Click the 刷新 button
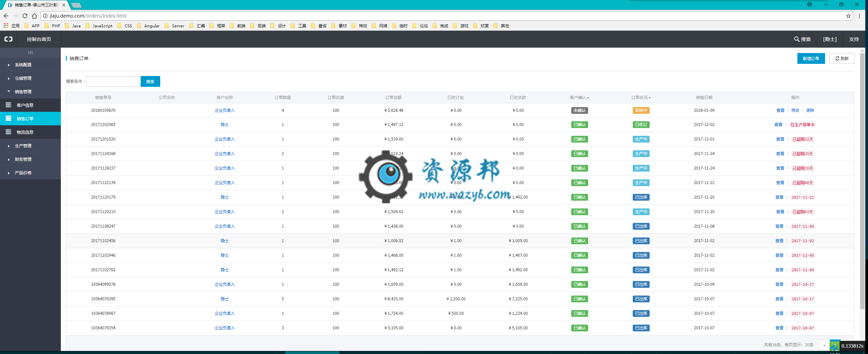Viewport: 868px width, 354px height. (x=842, y=58)
